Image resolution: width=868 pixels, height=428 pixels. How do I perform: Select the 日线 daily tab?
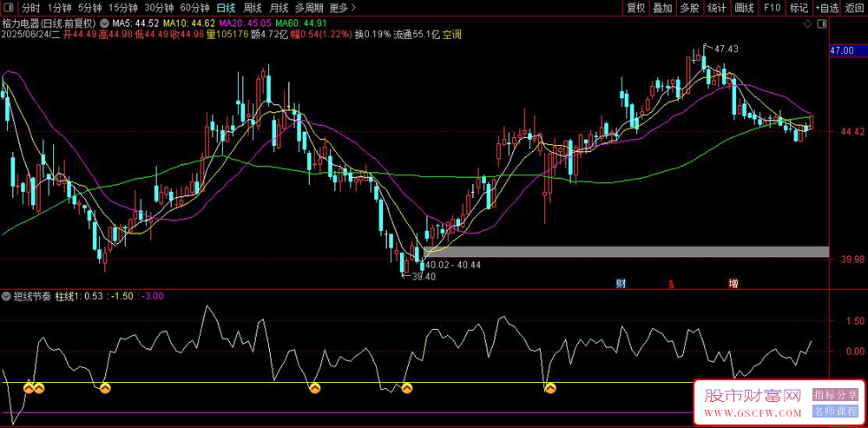pos(226,8)
